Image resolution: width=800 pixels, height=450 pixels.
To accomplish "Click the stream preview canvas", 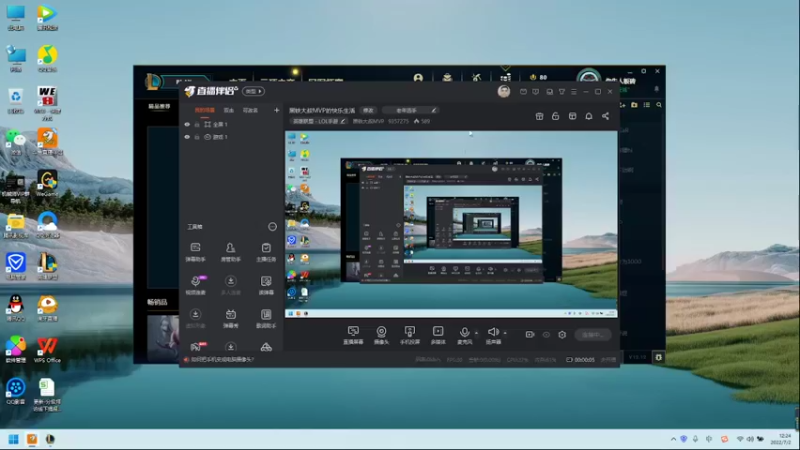I will point(451,224).
